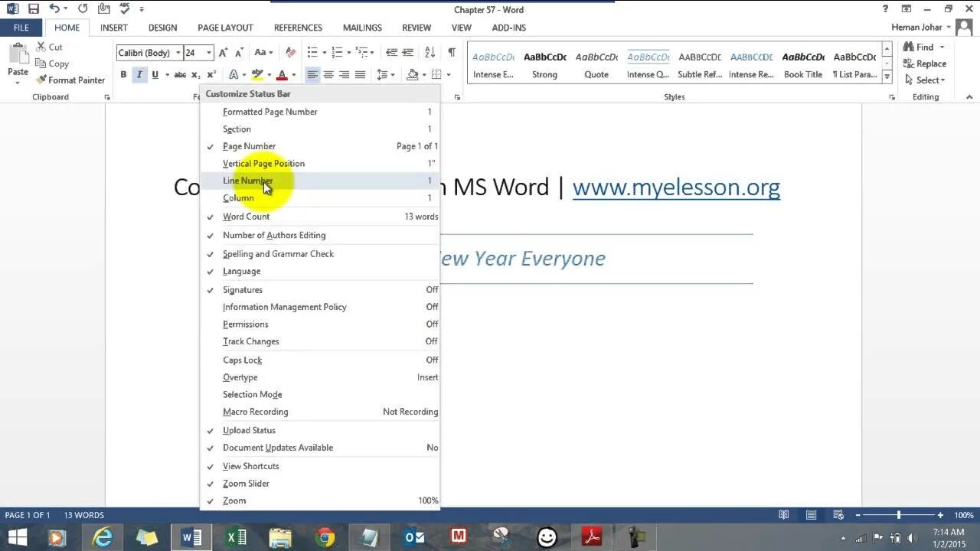
Task: Switch to the PAGE LAYOUT tab
Action: (x=225, y=28)
